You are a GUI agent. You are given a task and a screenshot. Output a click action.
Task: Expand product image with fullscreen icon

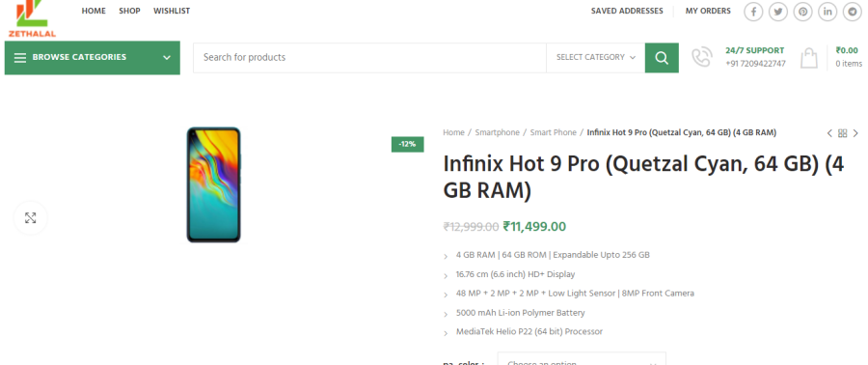pos(31,218)
